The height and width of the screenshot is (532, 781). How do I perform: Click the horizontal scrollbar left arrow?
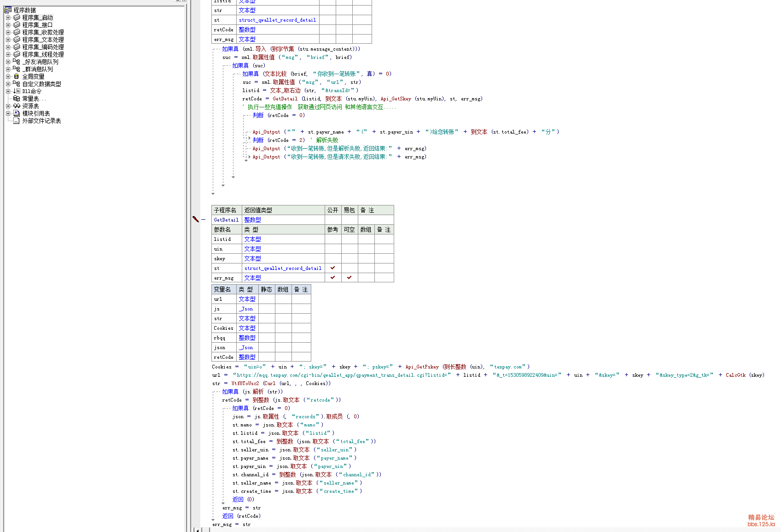198,530
